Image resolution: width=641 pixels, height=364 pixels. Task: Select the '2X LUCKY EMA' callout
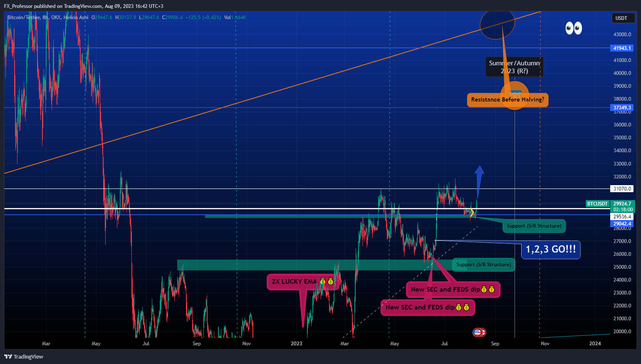(302, 282)
